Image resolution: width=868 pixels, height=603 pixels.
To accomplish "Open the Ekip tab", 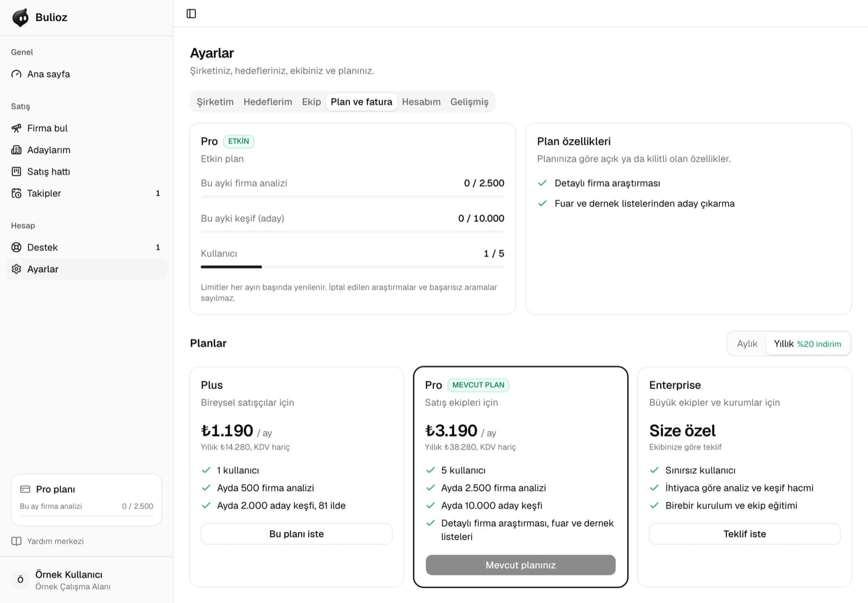I will 311,102.
